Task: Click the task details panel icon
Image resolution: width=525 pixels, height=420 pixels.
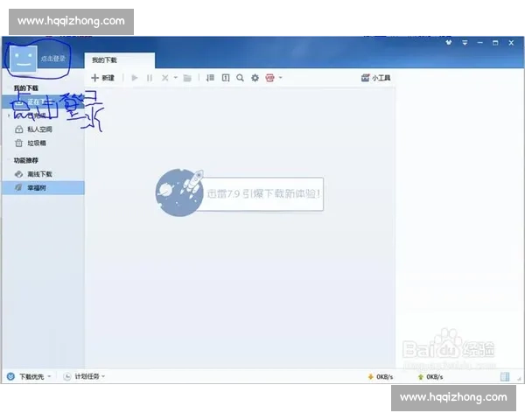Action: pyautogui.click(x=226, y=78)
